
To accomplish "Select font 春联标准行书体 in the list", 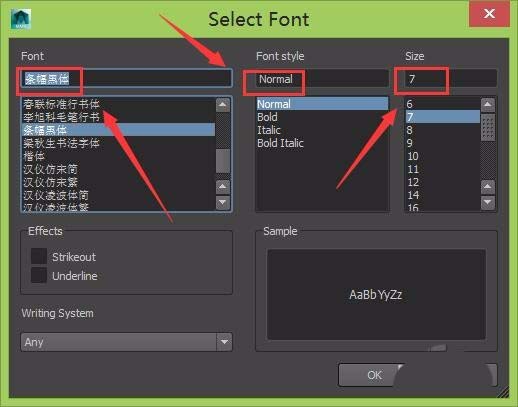I will [x=119, y=104].
